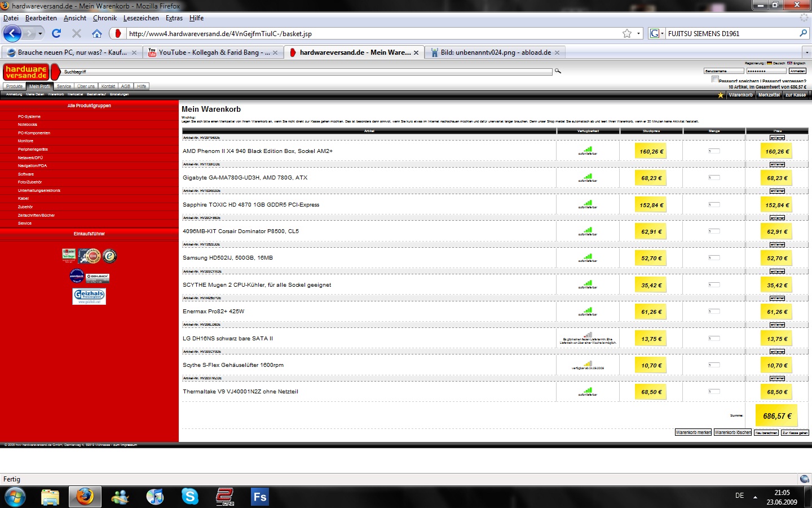The image size is (812, 508).
Task: Open Flight Simulator Fs taskbar icon
Action: (259, 497)
